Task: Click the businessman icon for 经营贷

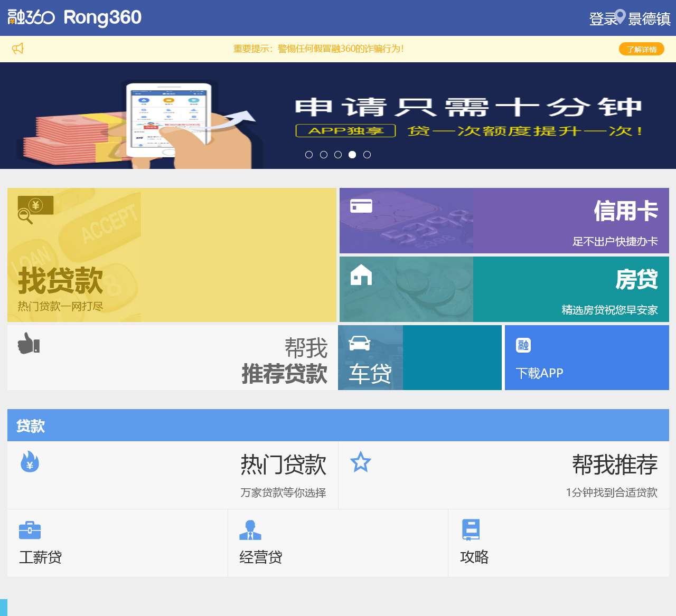Action: (x=250, y=530)
